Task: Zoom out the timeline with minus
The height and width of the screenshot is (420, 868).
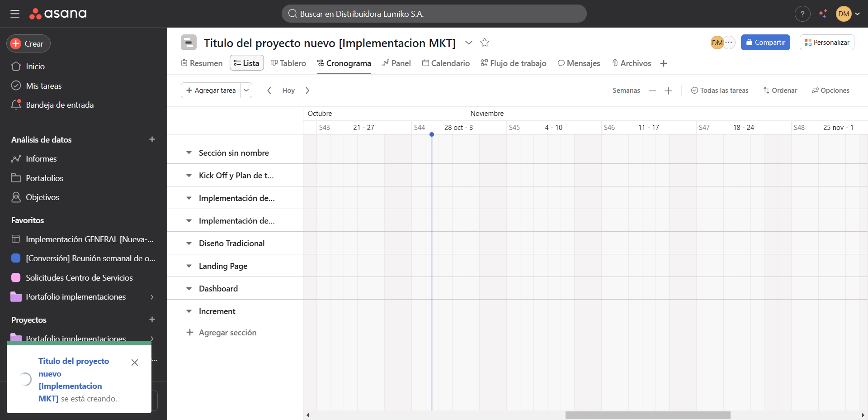Action: [x=652, y=91]
